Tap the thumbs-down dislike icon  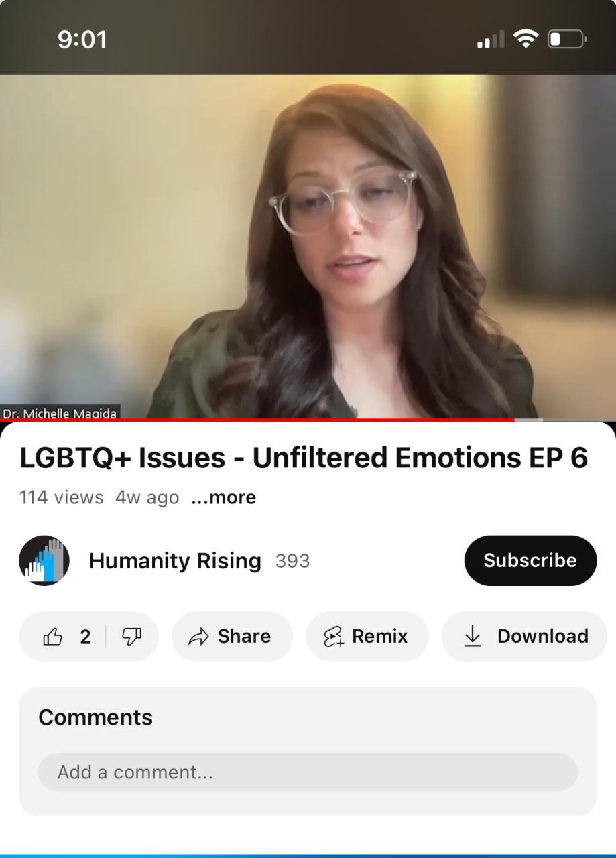pos(131,636)
